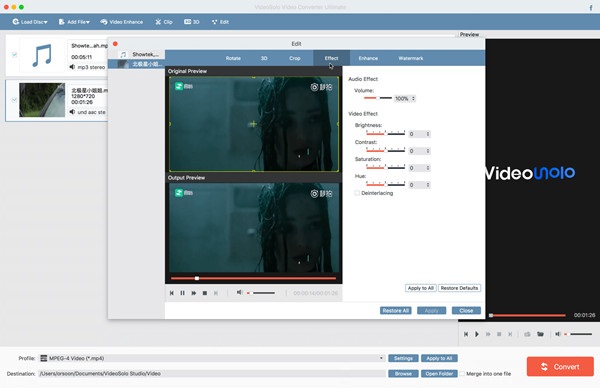Select the Chinese-titled video in Edit sidebar
Screen dimensions: 600x388
137,64
